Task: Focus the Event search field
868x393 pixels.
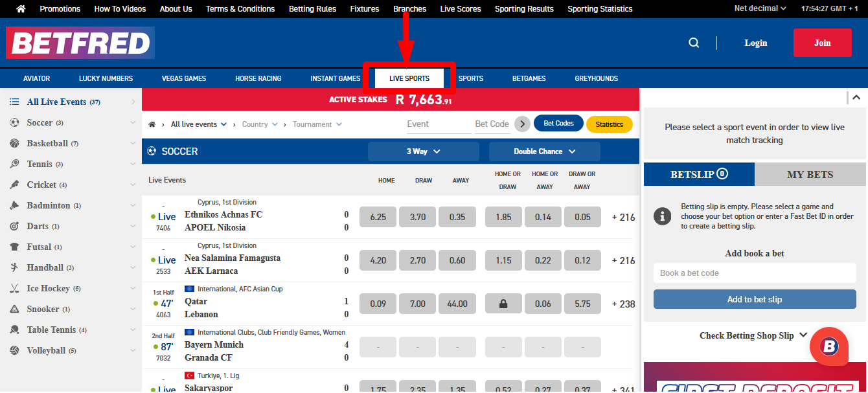Action: click(x=439, y=124)
